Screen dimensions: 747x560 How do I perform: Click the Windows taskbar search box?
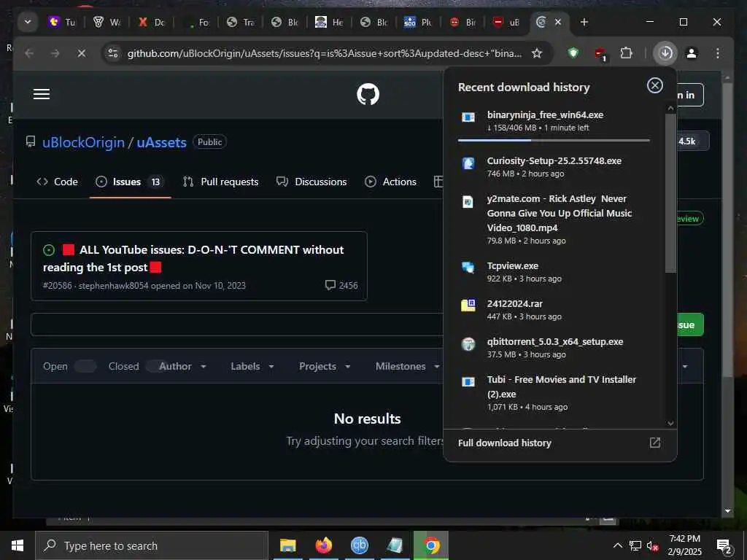[x=152, y=545]
